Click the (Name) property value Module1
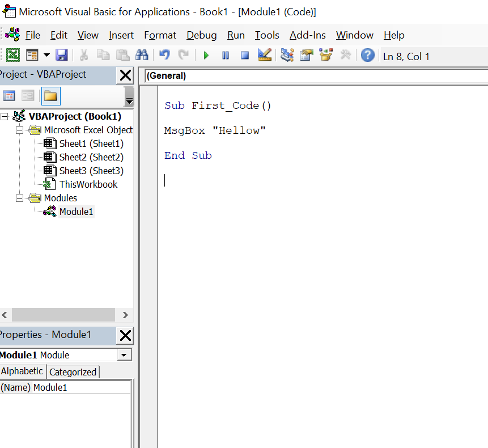 point(82,387)
